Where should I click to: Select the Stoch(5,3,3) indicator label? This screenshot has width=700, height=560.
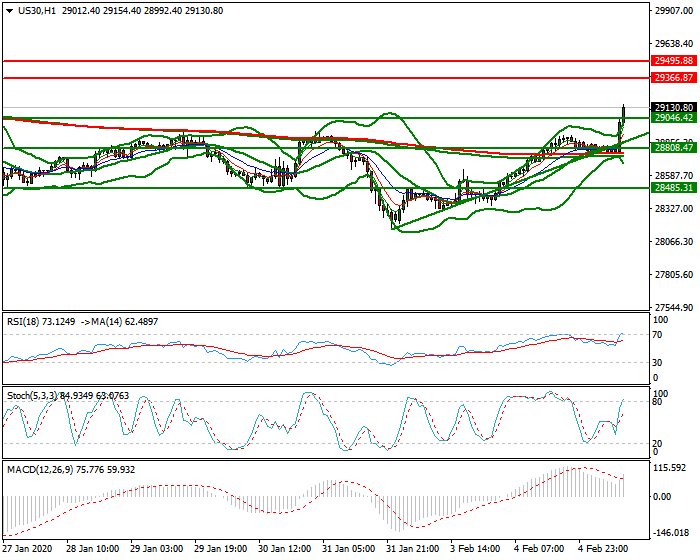pos(68,396)
